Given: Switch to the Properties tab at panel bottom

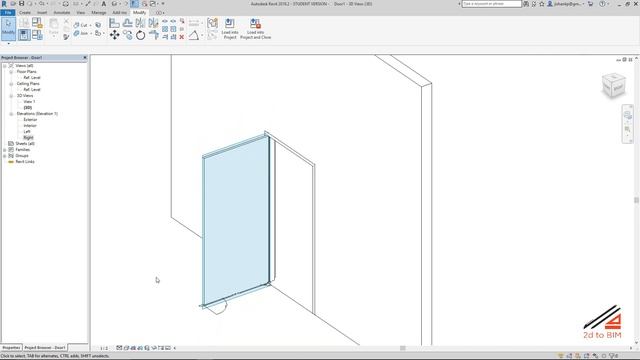Looking at the screenshot, I should coord(11,348).
